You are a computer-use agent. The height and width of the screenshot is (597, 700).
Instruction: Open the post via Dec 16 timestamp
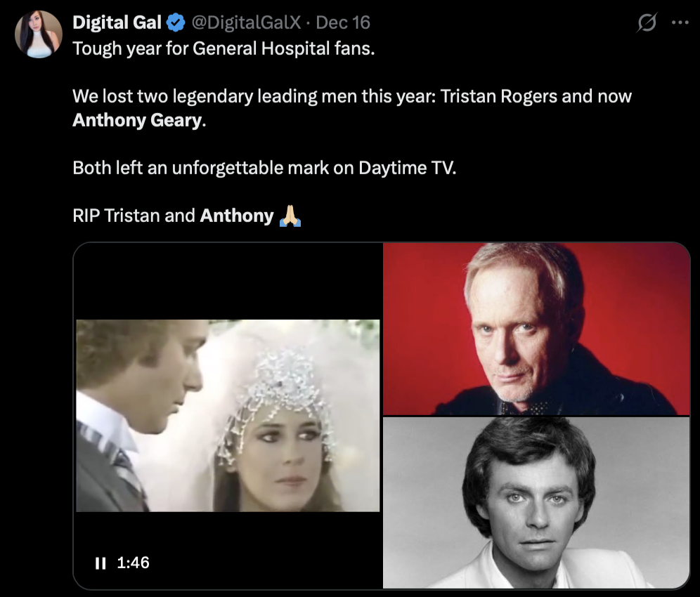344,22
